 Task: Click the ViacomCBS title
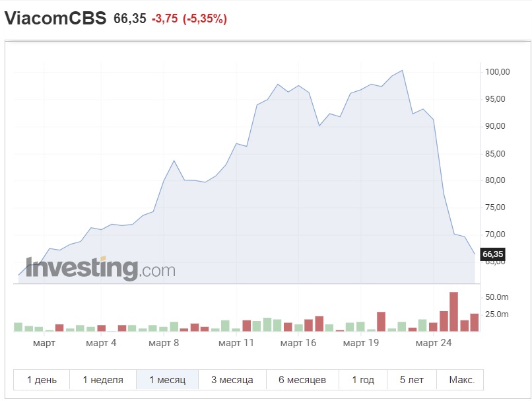coord(55,18)
